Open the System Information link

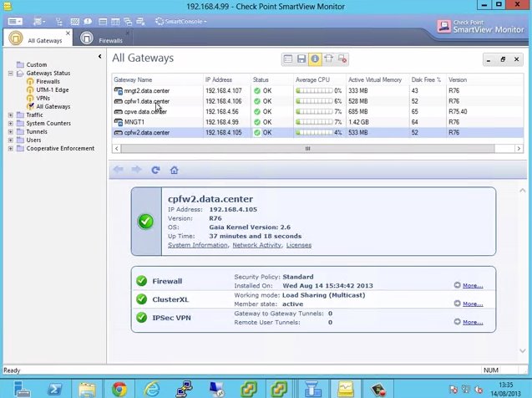pos(198,245)
